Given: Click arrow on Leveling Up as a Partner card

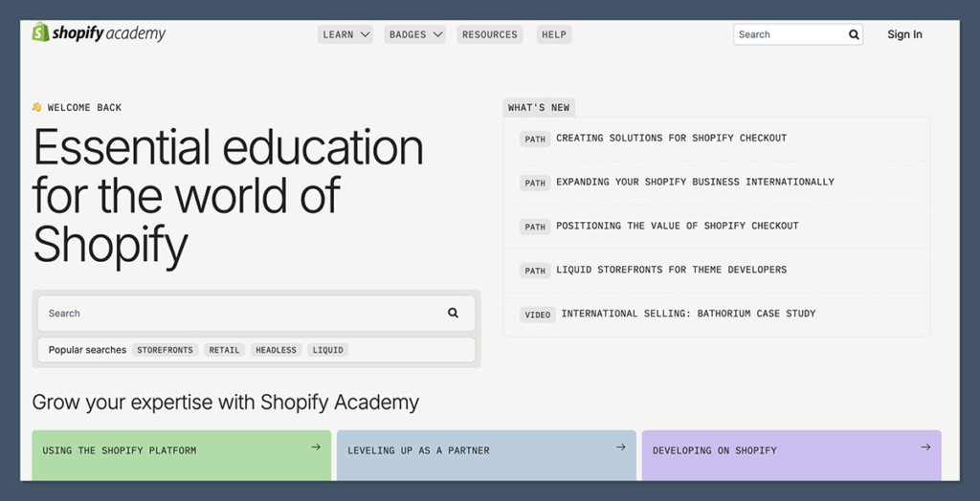Looking at the screenshot, I should (x=620, y=447).
